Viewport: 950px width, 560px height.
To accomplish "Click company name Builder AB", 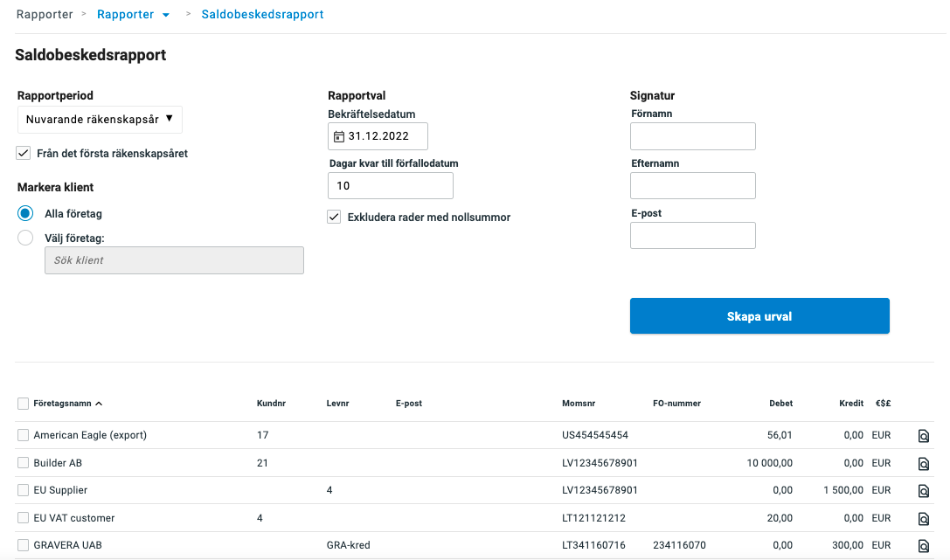I will coord(58,462).
